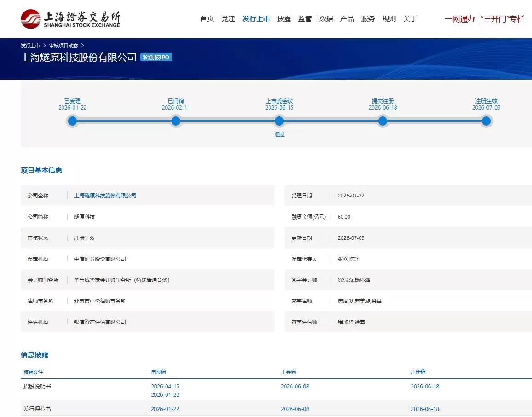Screen dimensions: 532x417
Task: Click 融资金额 value 60.00
Action: click(x=344, y=217)
